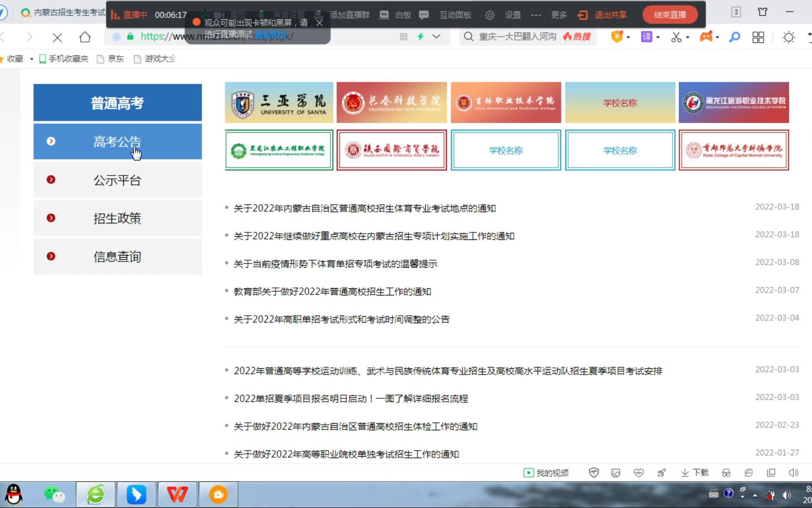
Task: Switch to the 公示平台 sidebar section
Action: pyautogui.click(x=117, y=180)
